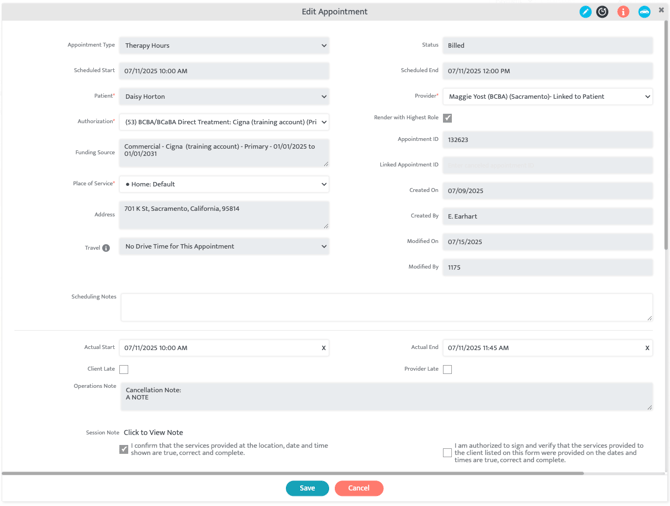Click the blue pencil edit icon
The height and width of the screenshot is (506, 670).
tap(585, 12)
